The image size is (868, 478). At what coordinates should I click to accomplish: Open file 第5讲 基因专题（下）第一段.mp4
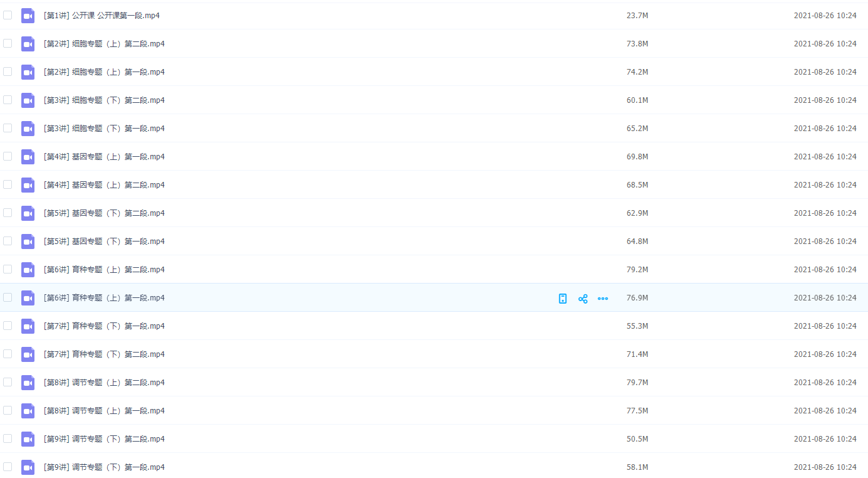104,242
